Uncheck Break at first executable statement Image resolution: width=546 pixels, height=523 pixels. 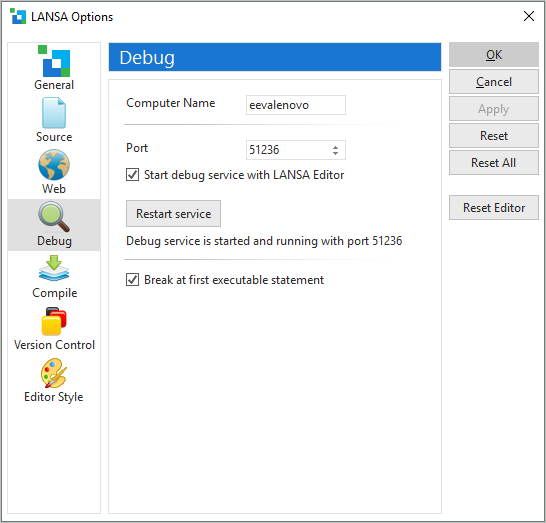[132, 280]
